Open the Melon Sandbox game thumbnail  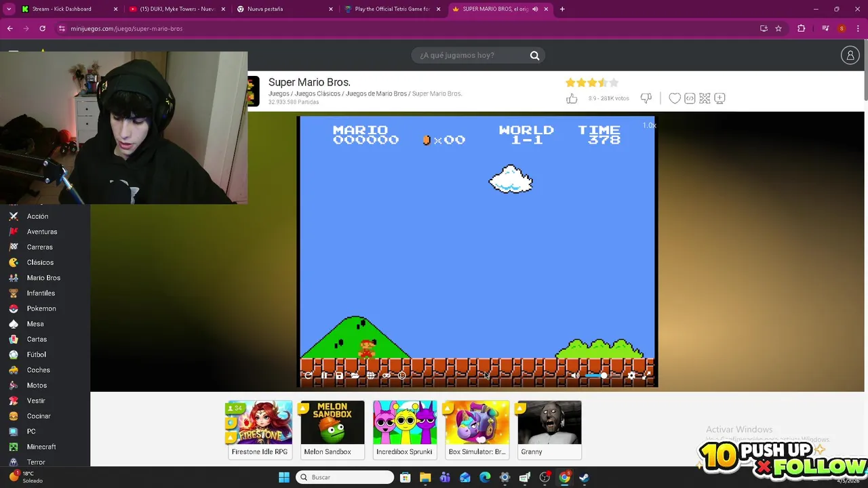click(332, 430)
